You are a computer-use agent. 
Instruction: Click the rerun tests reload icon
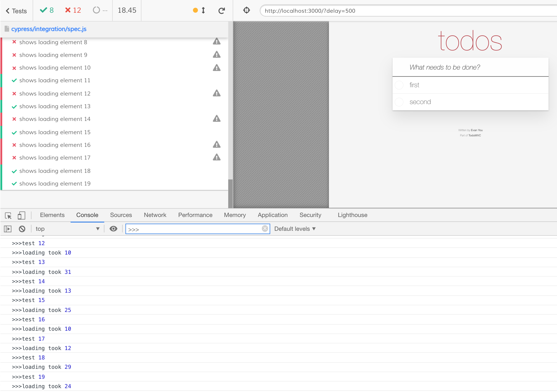pos(221,11)
